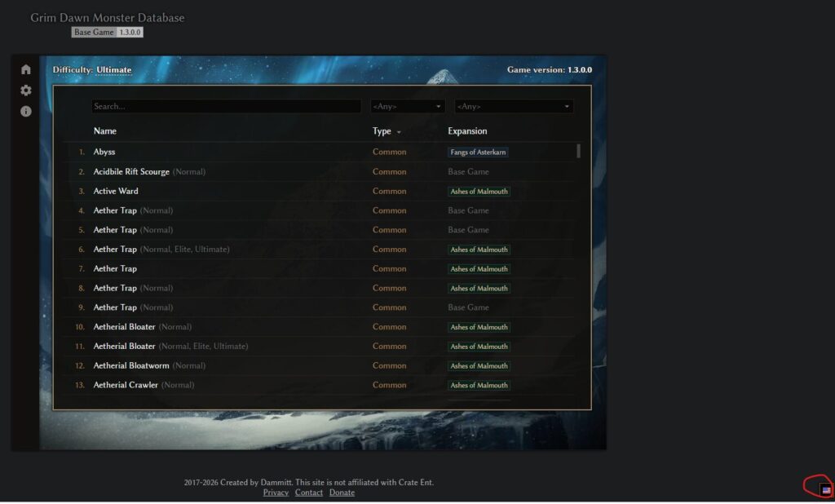Image resolution: width=835 pixels, height=504 pixels.
Task: Click Base Game label for Acidbile Rift Scourge
Action: click(468, 171)
